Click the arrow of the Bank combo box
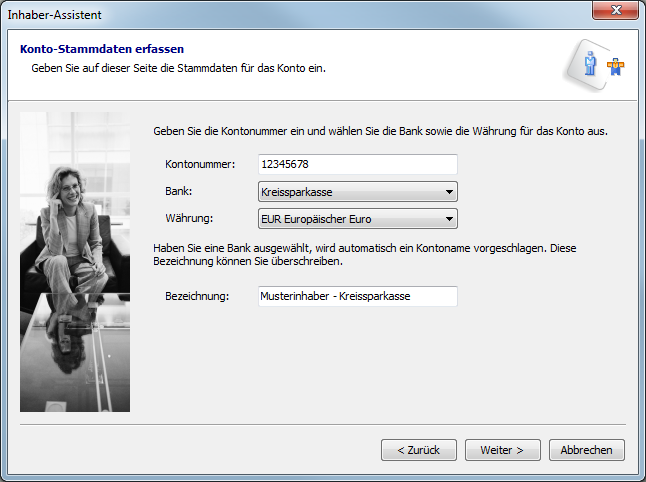This screenshot has height=482, width=646. pos(450,192)
